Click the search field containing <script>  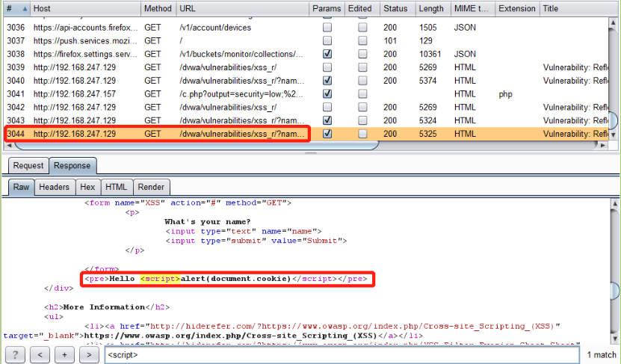coord(342,355)
